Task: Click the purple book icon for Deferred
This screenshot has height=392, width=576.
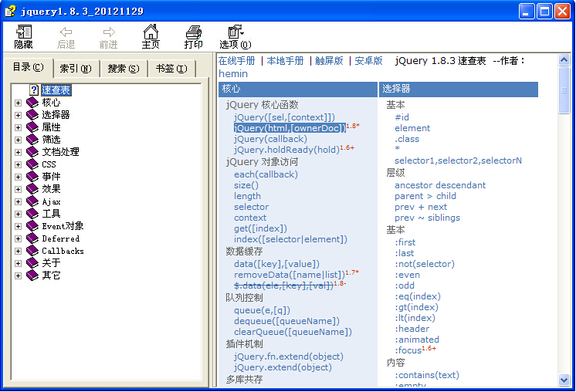Action: pos(32,238)
